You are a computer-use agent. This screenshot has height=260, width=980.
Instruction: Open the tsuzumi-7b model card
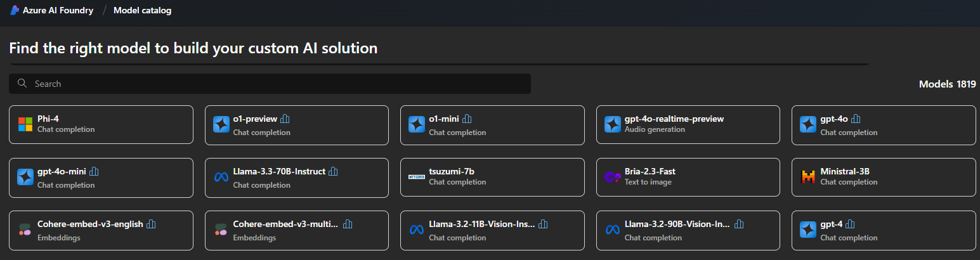(492, 177)
